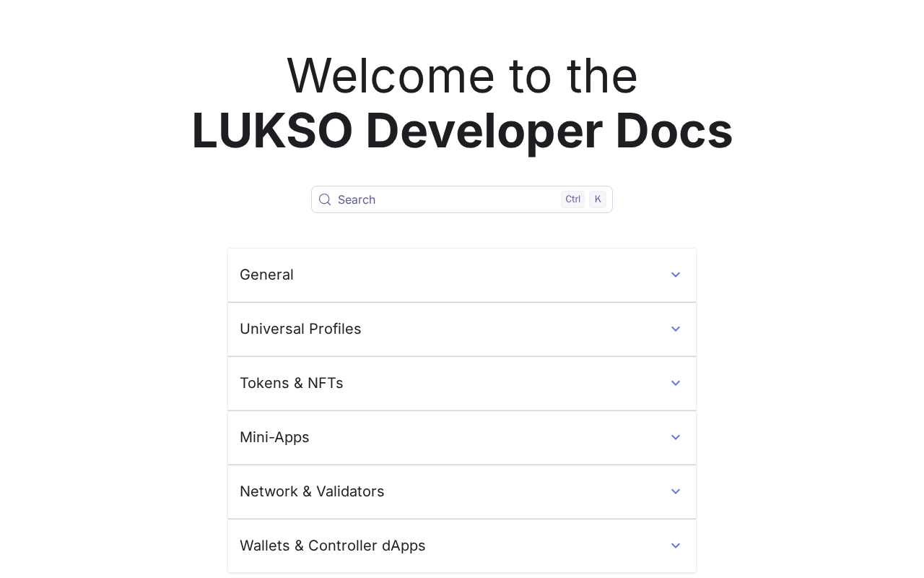The image size is (924, 578).
Task: Expand the Wallets & Controller dApps chevron
Action: point(676,545)
